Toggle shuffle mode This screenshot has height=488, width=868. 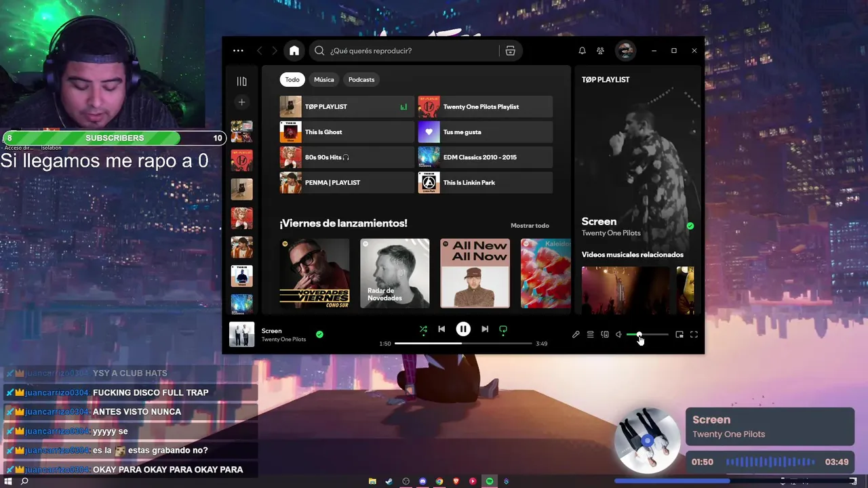(x=423, y=329)
